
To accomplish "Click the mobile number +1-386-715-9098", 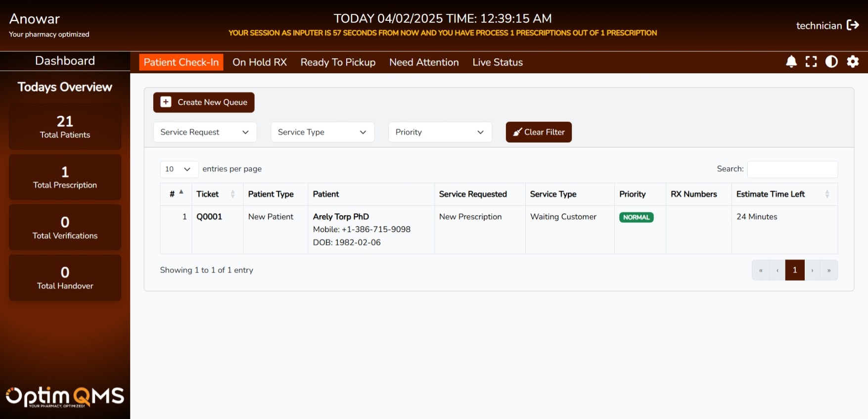I will [376, 230].
